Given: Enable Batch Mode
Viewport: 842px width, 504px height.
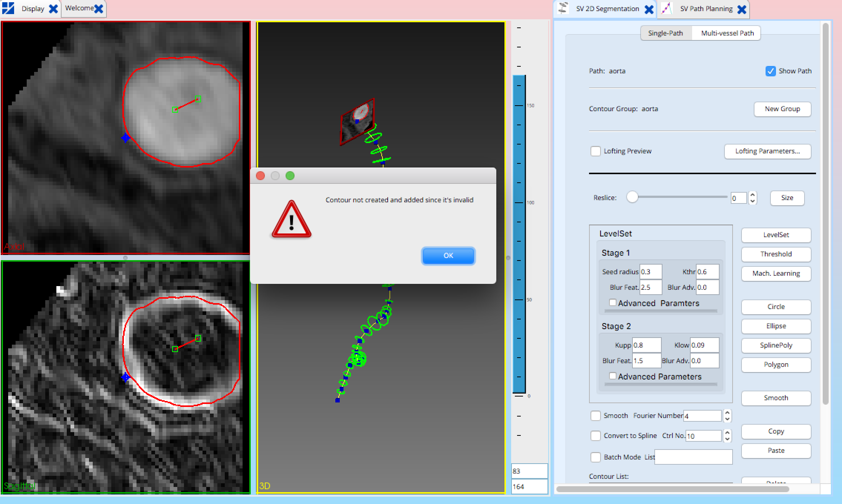Looking at the screenshot, I should coord(596,457).
